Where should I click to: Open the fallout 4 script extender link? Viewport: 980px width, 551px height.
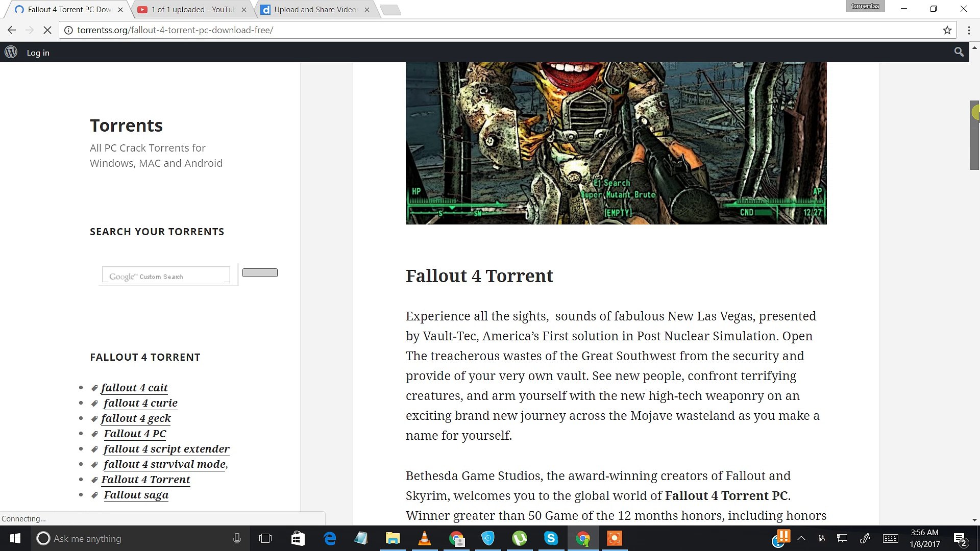coord(166,449)
